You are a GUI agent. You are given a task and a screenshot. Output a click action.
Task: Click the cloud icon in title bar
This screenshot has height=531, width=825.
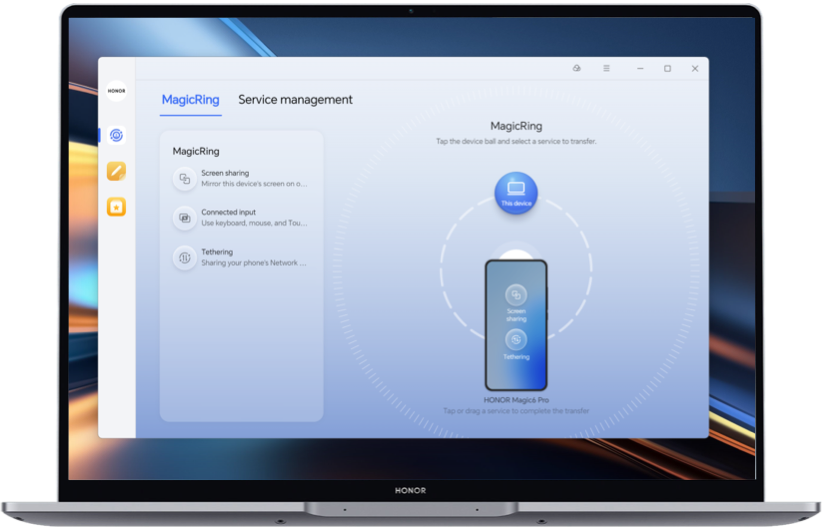577,68
